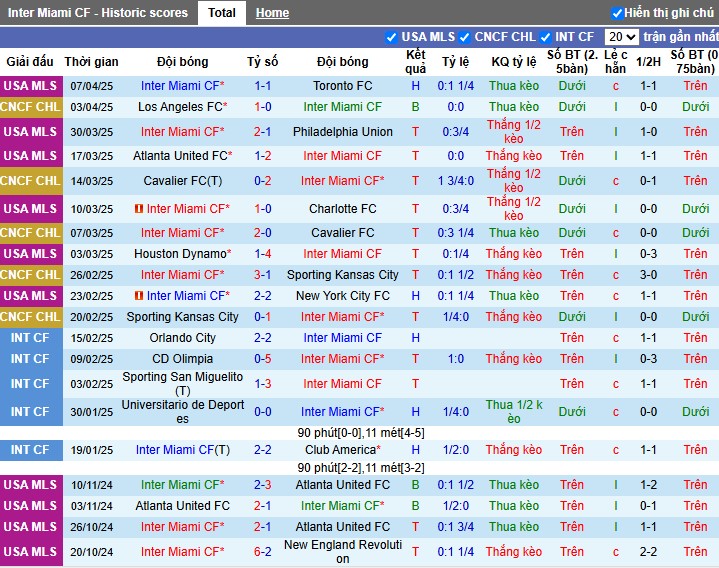Image resolution: width=719 pixels, height=568 pixels.
Task: Click the 0-5 score against CD Olimpia
Action: [x=263, y=358]
